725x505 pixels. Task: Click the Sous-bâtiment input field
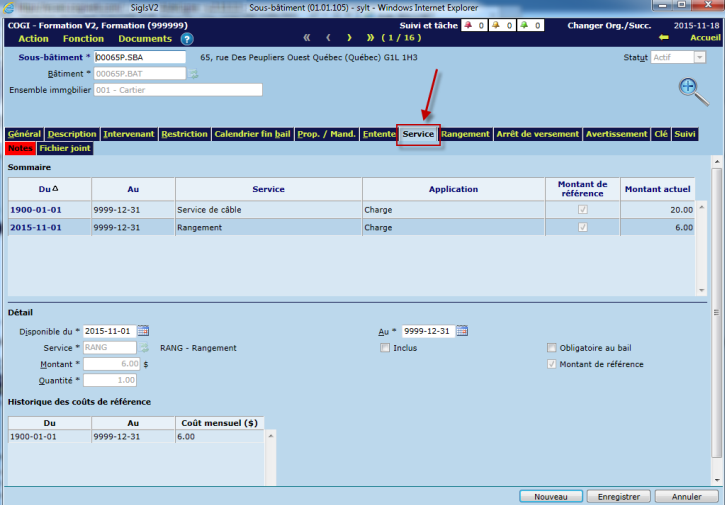[x=139, y=58]
